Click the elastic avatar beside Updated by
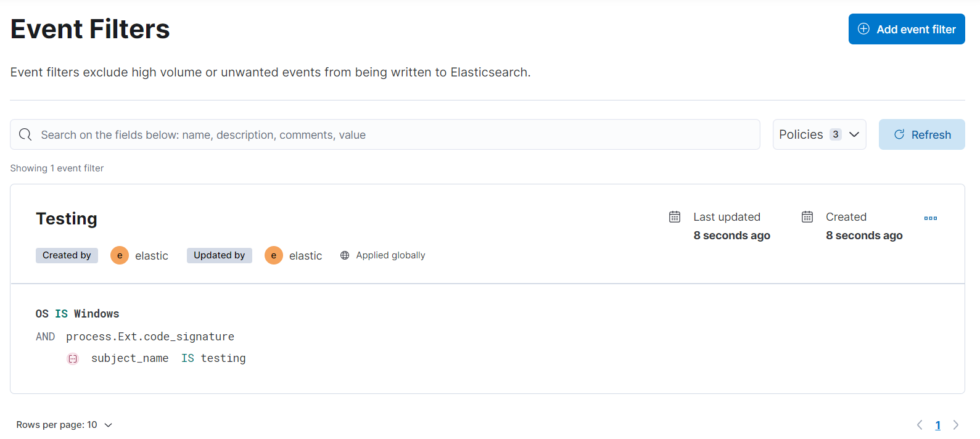 tap(273, 255)
